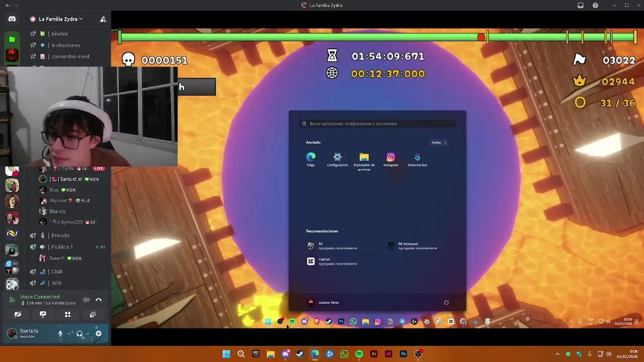The image size is (644, 362).
Task: Click Voice Connected status text
Action: pyautogui.click(x=40, y=297)
